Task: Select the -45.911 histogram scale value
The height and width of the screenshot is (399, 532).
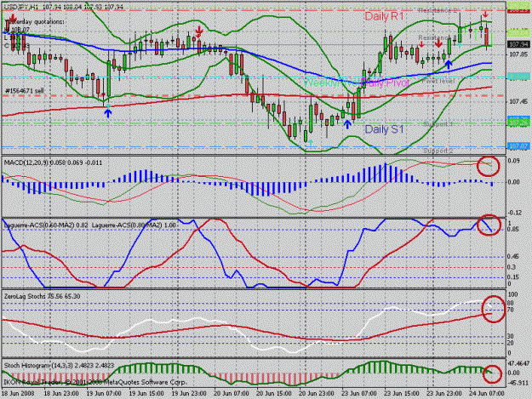Action: pos(518,383)
